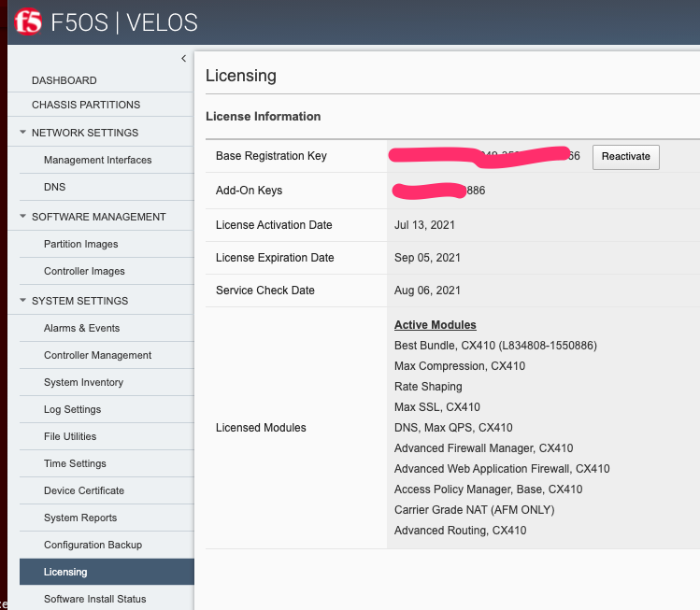Open Log Settings

72,409
